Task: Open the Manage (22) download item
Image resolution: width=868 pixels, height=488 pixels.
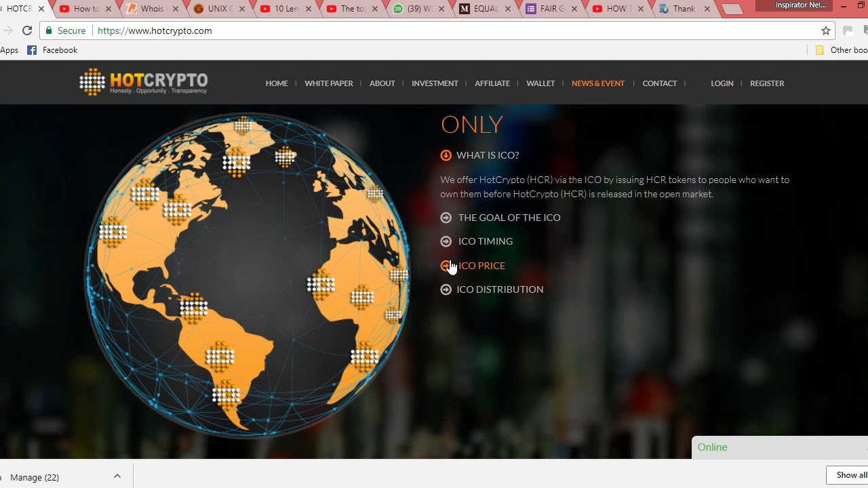Action: point(34,477)
